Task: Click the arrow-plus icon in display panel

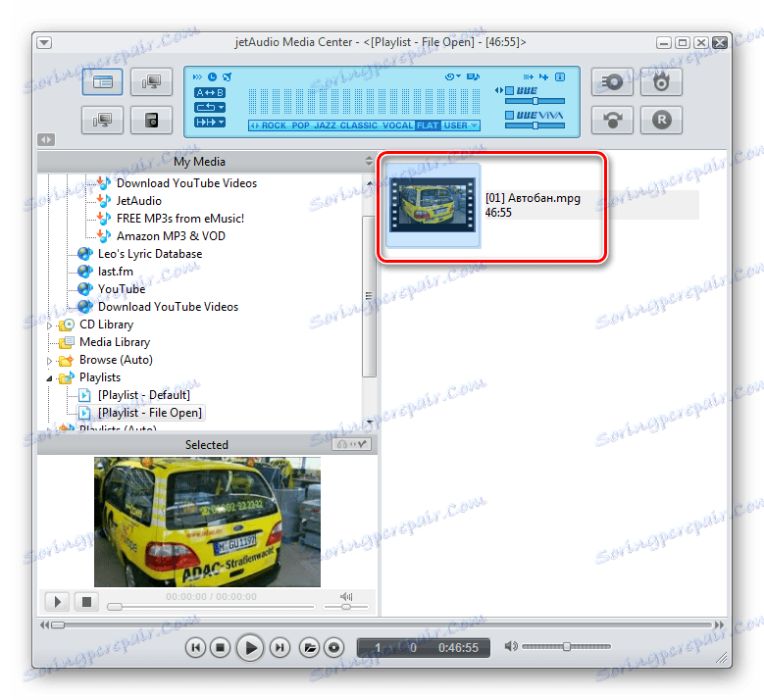Action: 543,77
